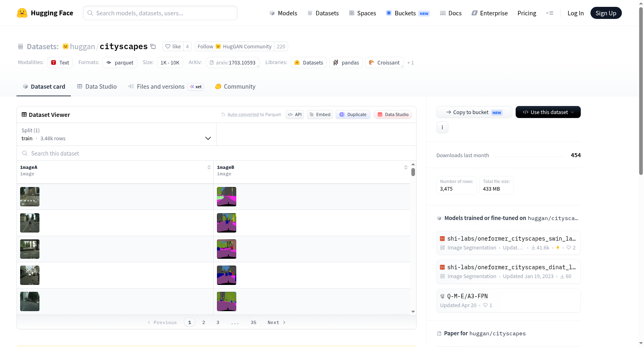The width and height of the screenshot is (644, 347).
Task: Open the API button in Dataset Viewer
Action: pyautogui.click(x=295, y=114)
